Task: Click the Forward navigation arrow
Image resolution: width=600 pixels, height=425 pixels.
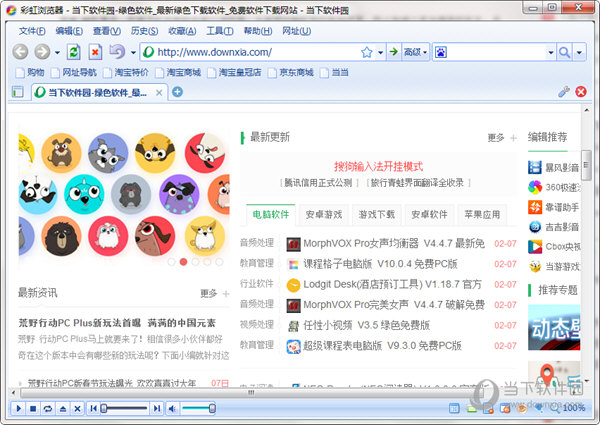Action: 42,52
